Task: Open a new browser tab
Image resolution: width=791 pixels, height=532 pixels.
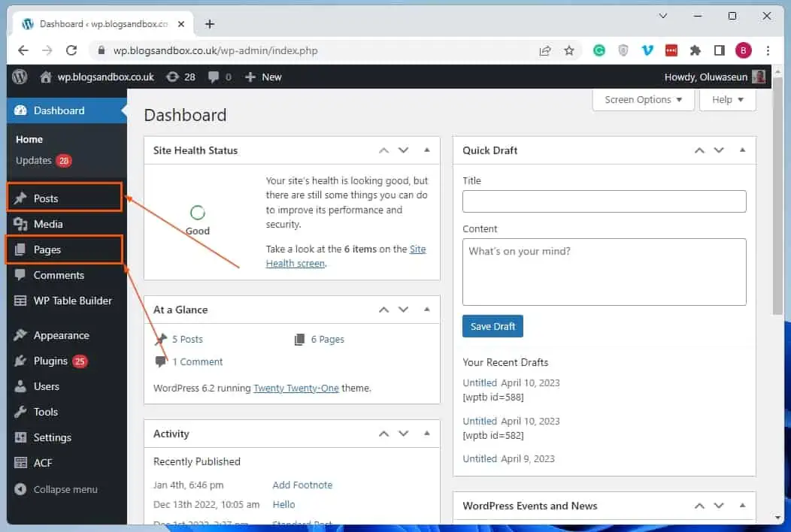Action: (x=209, y=24)
